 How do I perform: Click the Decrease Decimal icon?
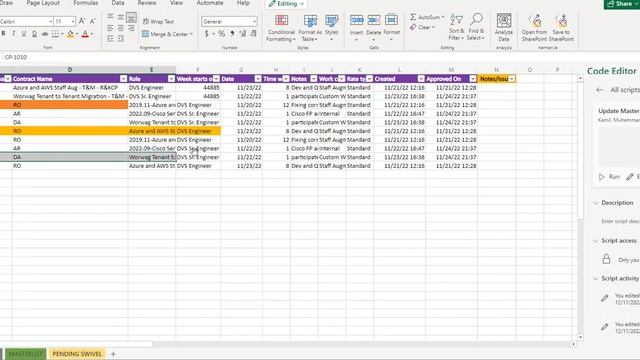click(253, 33)
